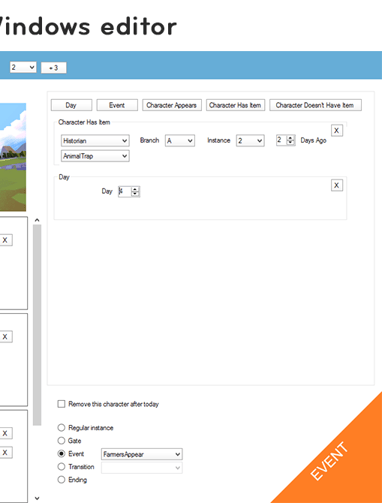Click the Character Has Item group label

pos(84,122)
